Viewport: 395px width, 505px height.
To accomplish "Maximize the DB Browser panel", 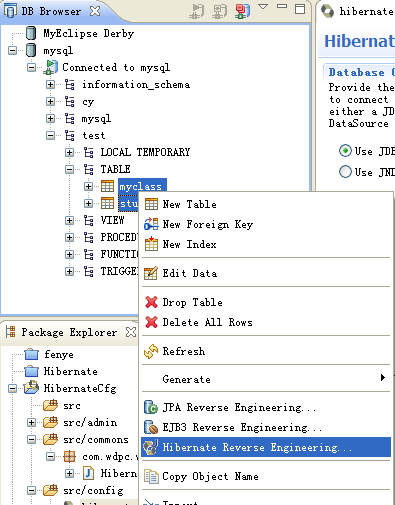I will tap(300, 9).
